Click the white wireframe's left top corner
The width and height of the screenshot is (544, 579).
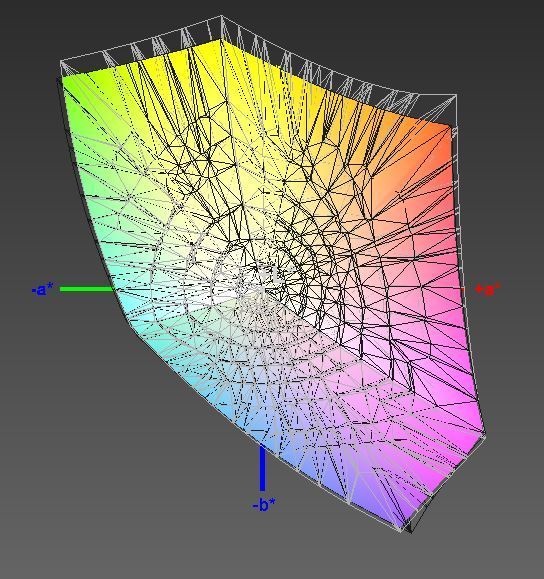coord(61,61)
